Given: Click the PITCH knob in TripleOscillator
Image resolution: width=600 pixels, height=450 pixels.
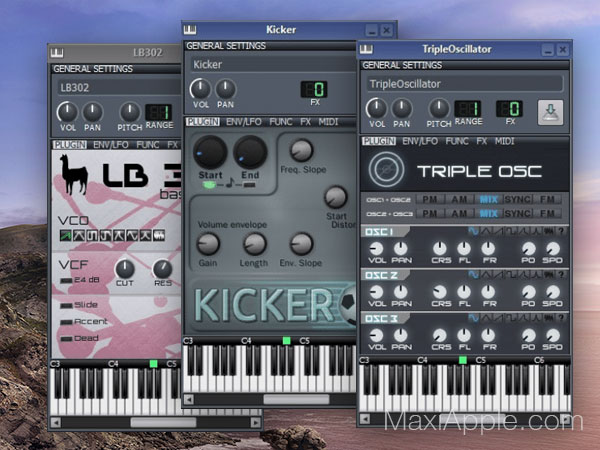Looking at the screenshot, I should (x=439, y=108).
